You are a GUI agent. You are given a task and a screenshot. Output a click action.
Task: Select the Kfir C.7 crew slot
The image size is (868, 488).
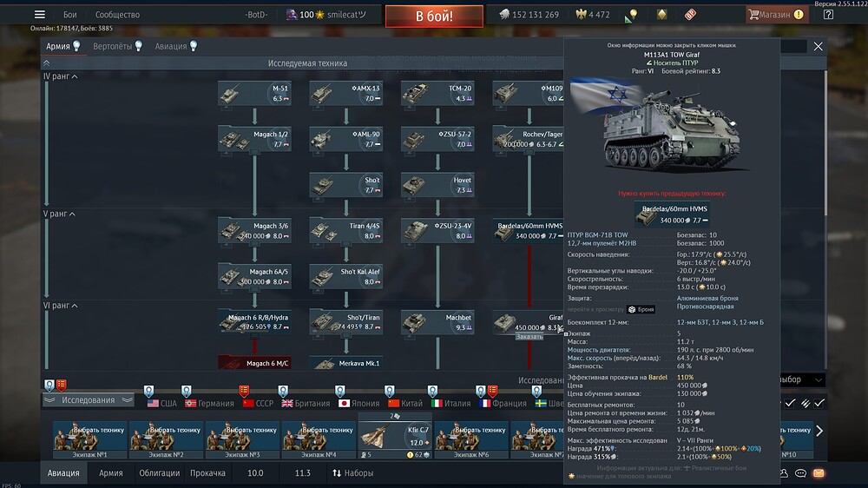point(395,436)
